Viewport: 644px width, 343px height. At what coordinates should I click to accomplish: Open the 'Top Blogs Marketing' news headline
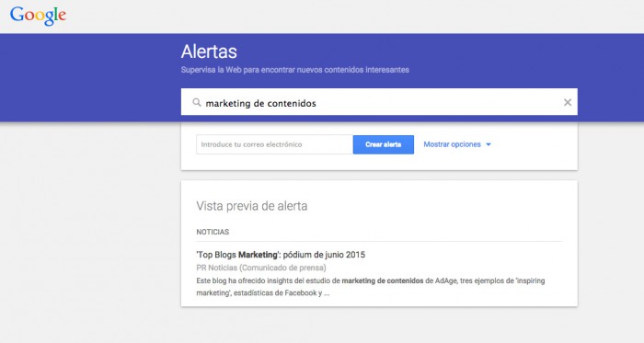[281, 255]
